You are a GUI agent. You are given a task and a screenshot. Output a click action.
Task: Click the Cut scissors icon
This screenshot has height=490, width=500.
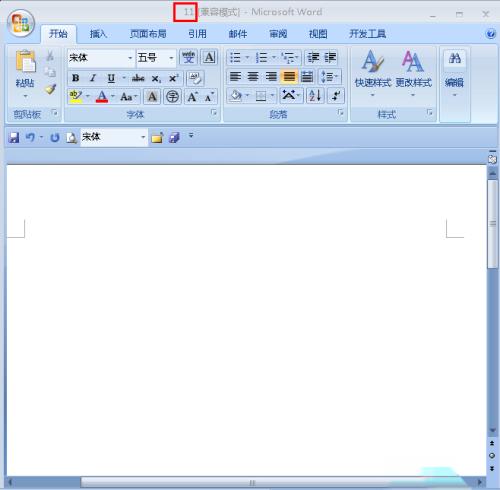tap(50, 56)
